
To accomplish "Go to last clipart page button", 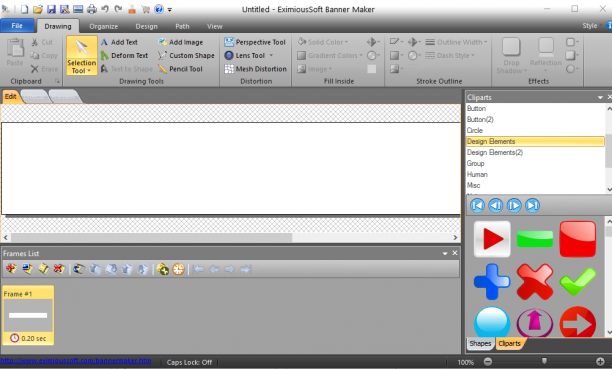I will [x=532, y=205].
